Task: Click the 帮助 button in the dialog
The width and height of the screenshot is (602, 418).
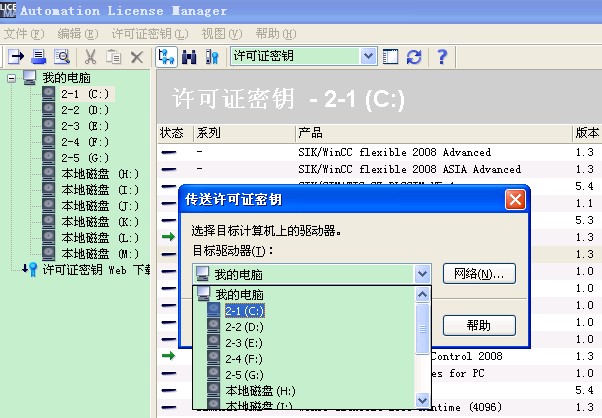Action: [x=478, y=325]
